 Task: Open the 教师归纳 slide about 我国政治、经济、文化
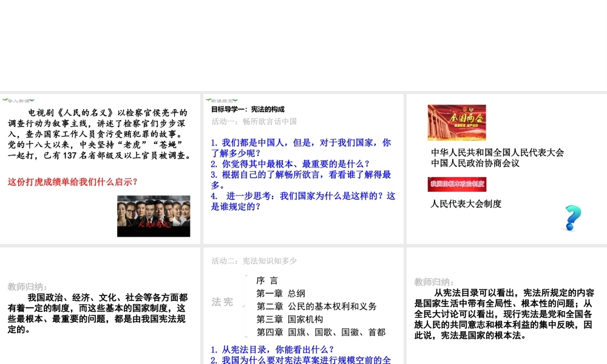pyautogui.click(x=100, y=306)
